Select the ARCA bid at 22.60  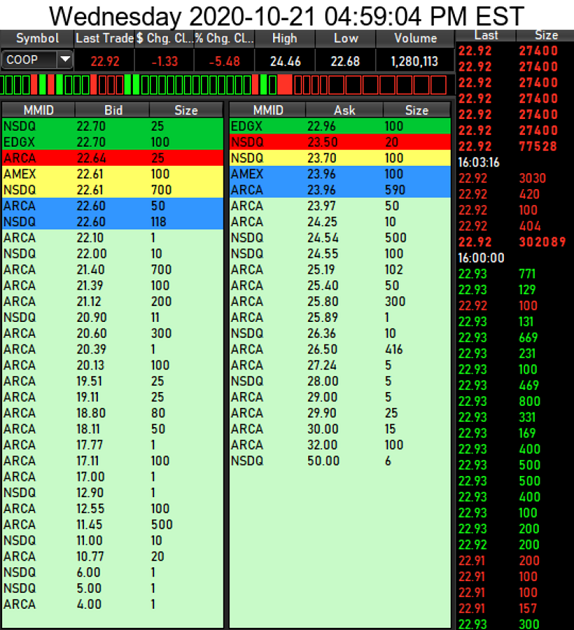[x=112, y=206]
